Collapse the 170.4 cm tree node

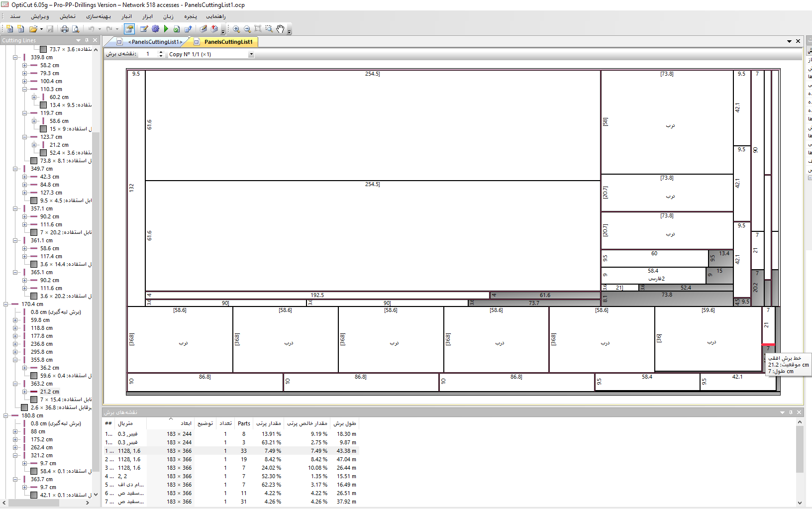(6, 304)
